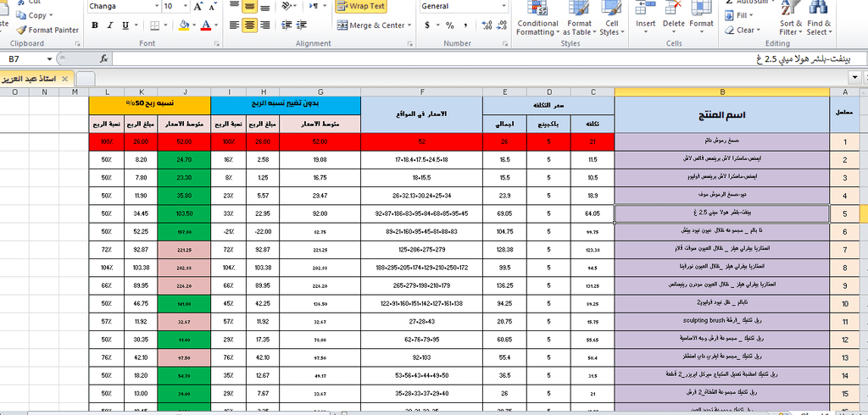Open Alignment dialog launcher
Viewport: 868px width, 415px height.
click(409, 43)
